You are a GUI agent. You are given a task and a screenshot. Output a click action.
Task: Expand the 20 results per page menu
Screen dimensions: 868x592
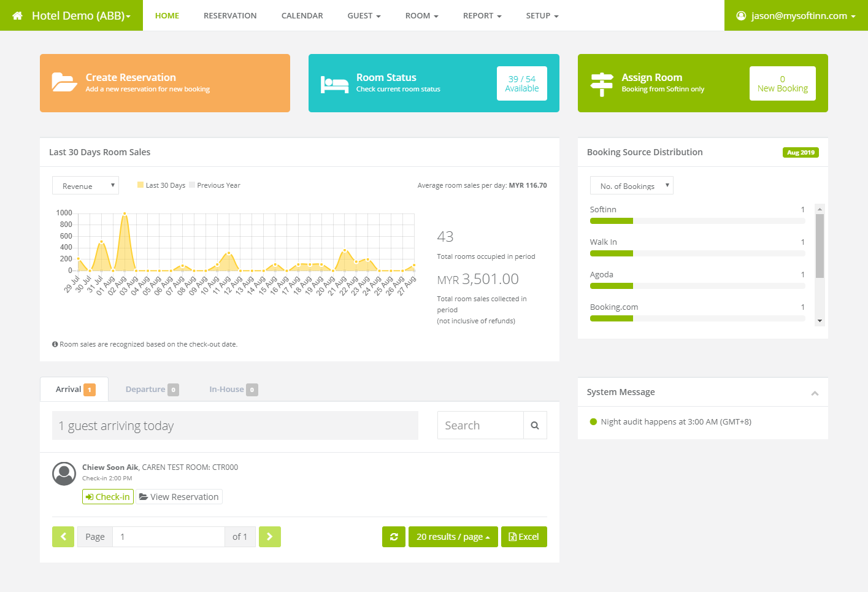point(453,537)
